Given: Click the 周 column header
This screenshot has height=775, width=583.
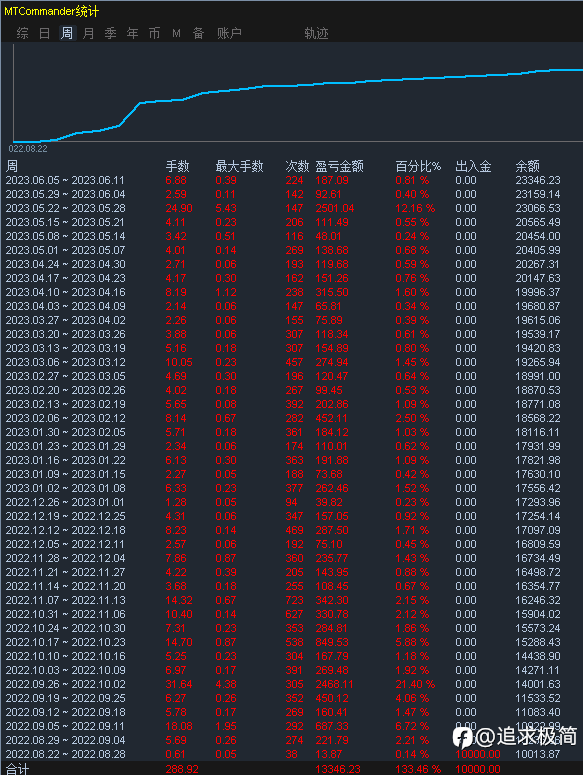Looking at the screenshot, I should point(12,166).
